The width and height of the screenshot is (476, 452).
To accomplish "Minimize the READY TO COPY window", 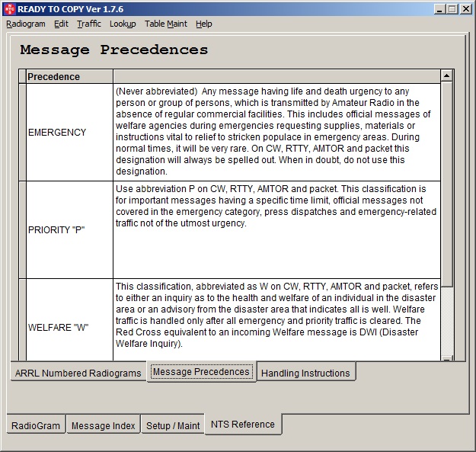I will 439,9.
